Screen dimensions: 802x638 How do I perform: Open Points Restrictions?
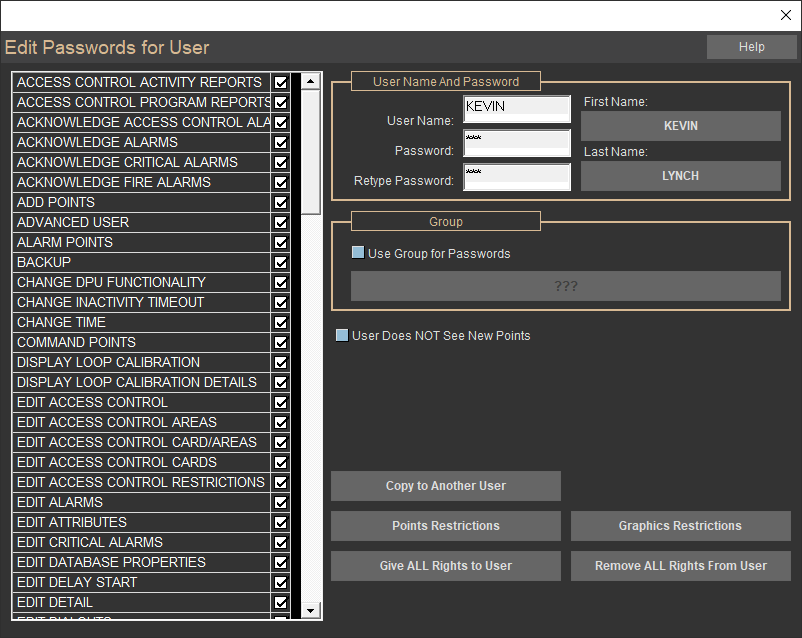(445, 526)
